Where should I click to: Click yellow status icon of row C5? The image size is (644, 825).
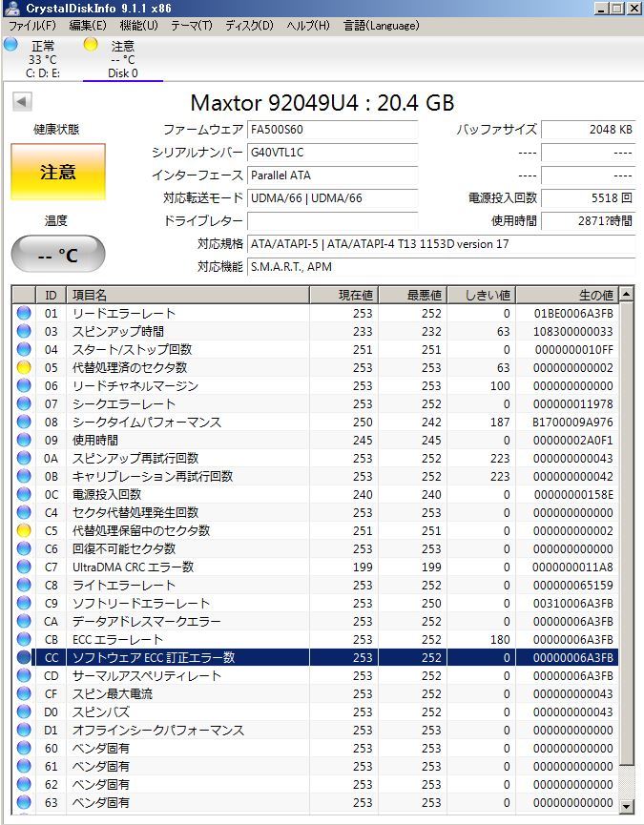[x=24, y=530]
